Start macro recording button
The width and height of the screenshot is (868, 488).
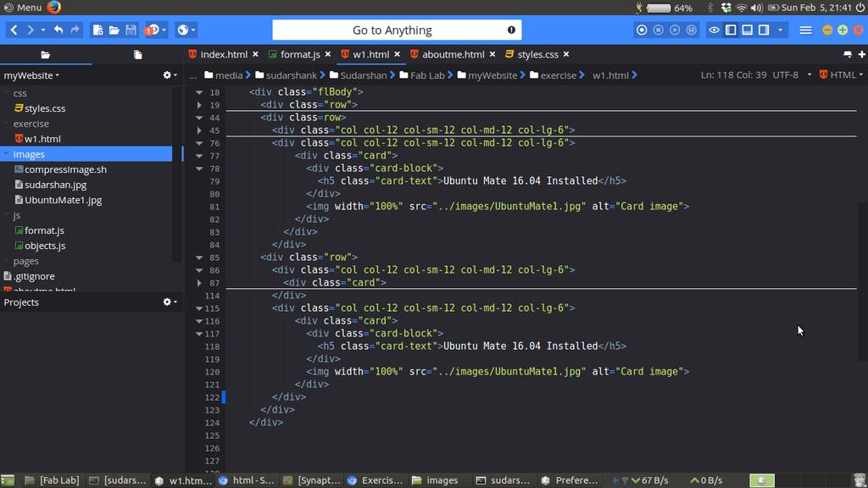pos(642,30)
